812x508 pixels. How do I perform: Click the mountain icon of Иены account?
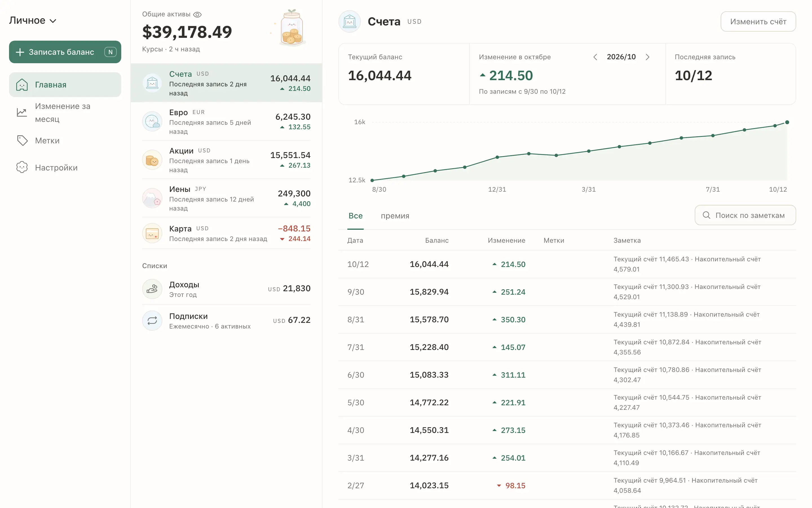(x=152, y=198)
